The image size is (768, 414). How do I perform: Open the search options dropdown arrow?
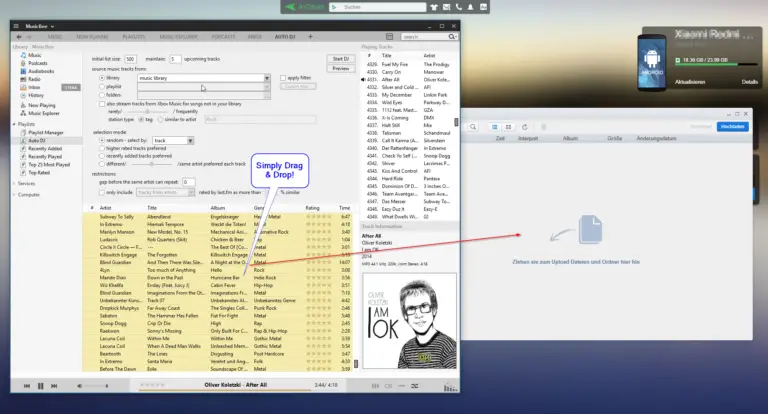[456, 37]
